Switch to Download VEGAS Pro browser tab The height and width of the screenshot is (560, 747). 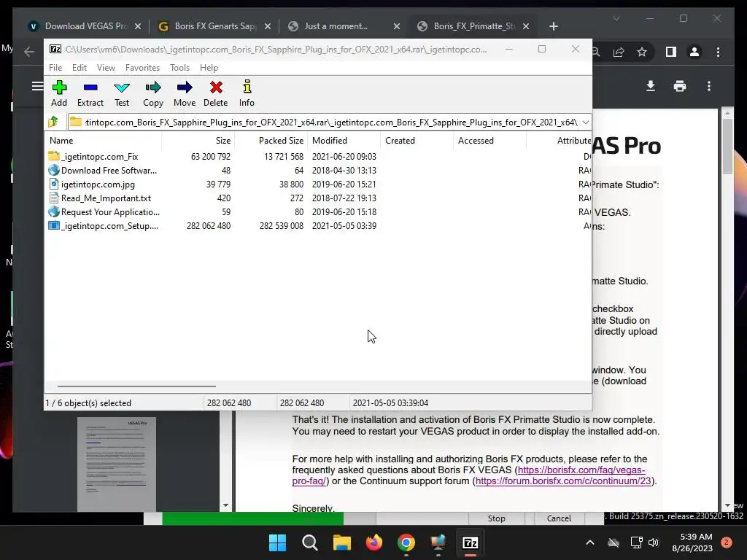[x=86, y=26]
